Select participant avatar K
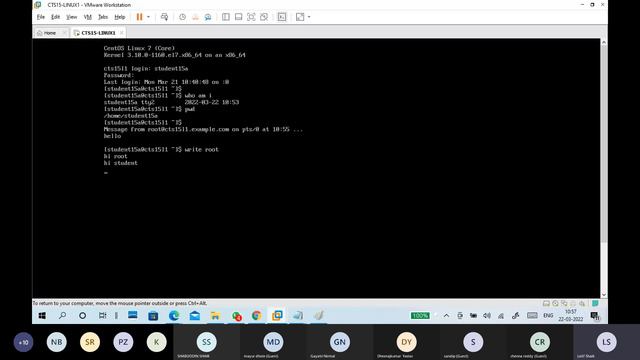 coord(156,342)
